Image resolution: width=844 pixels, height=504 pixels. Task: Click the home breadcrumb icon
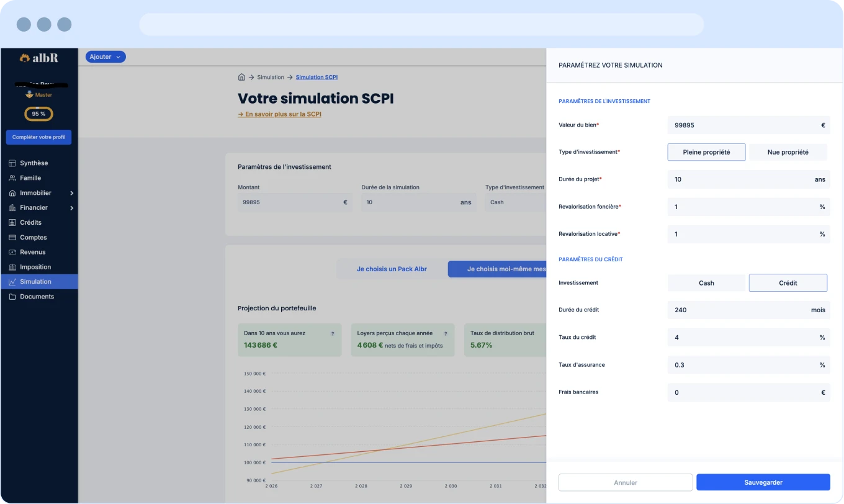(x=241, y=78)
